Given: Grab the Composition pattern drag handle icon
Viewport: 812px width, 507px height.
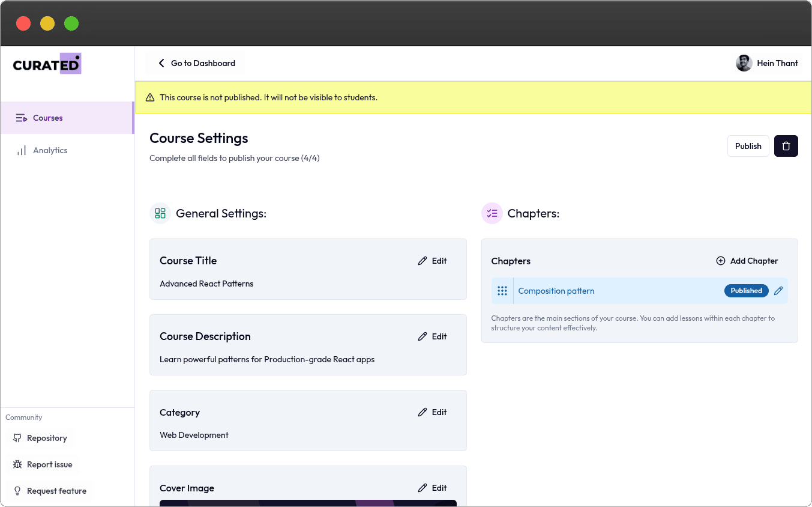Looking at the screenshot, I should 502,290.
